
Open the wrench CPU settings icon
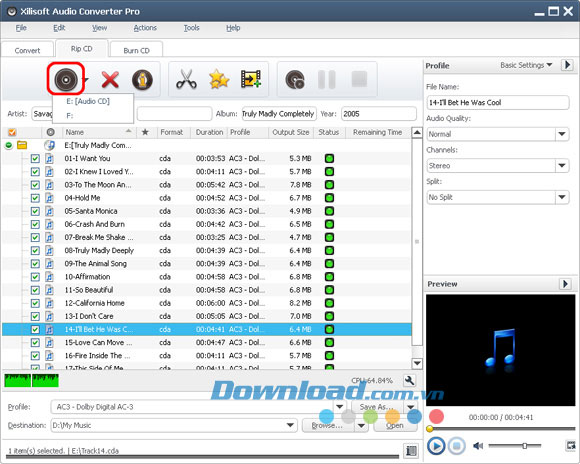coord(409,380)
